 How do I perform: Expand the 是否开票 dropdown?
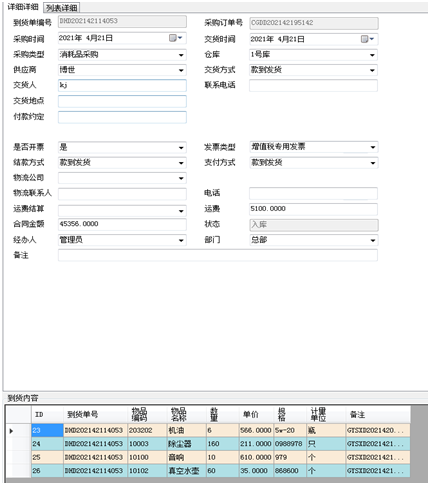click(181, 147)
